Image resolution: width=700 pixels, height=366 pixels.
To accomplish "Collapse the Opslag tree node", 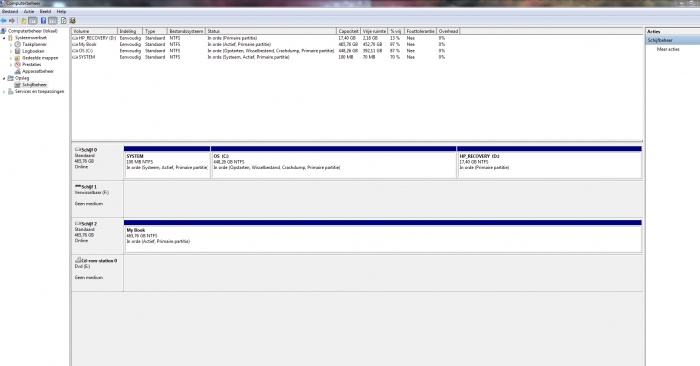I will point(4,78).
